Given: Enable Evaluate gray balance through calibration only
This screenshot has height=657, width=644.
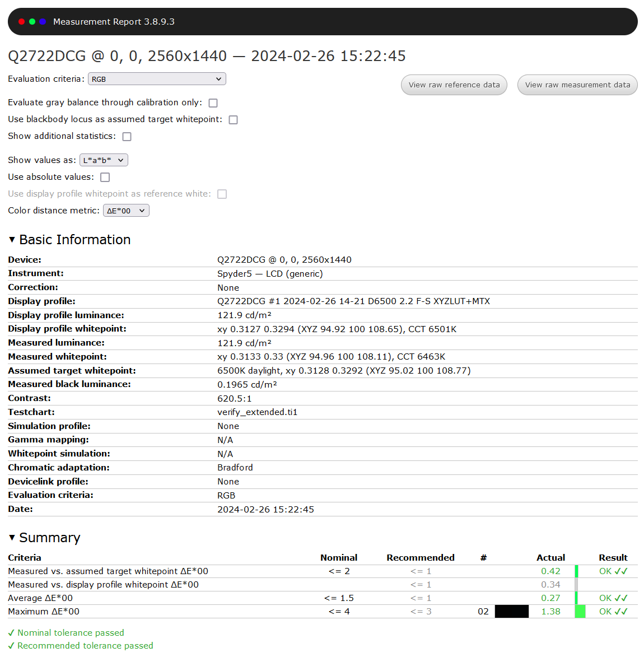Looking at the screenshot, I should pos(213,103).
